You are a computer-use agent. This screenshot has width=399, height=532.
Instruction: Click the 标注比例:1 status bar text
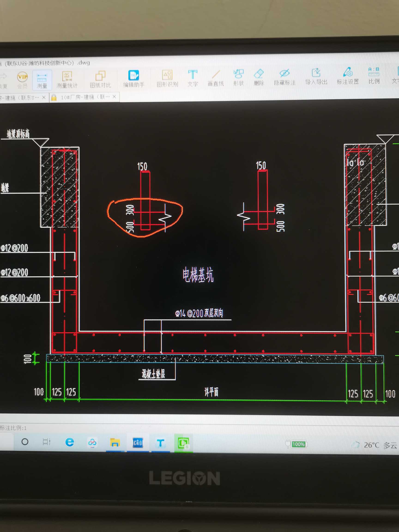click(13, 428)
